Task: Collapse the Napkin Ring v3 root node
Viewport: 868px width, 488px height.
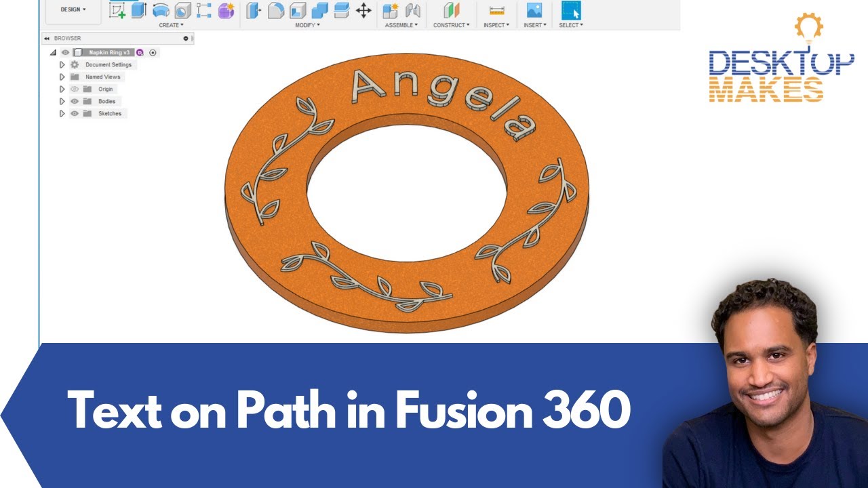Action: (53, 52)
